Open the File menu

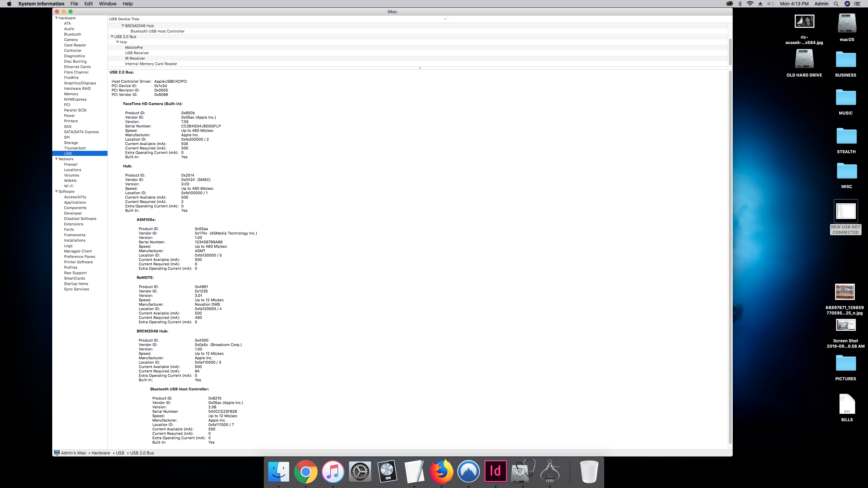tap(74, 4)
